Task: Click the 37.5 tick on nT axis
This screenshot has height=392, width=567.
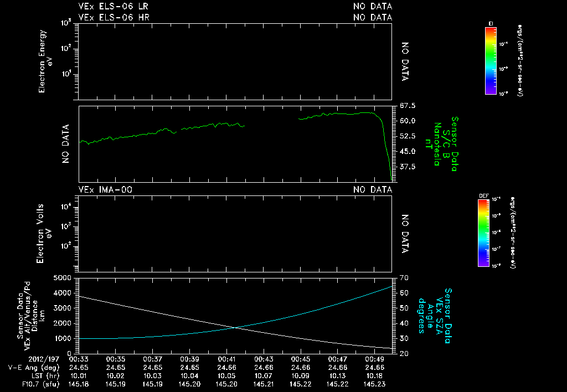Action: [x=408, y=167]
